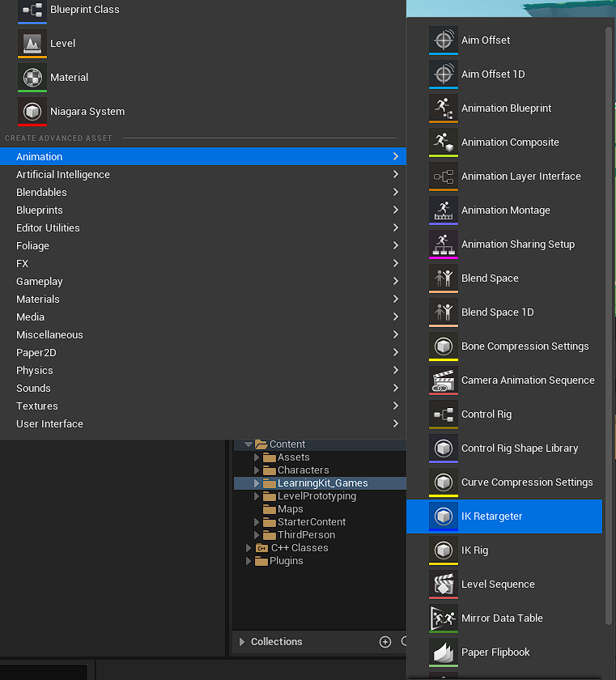Viewport: 616px width, 680px height.
Task: Open the Sounds submenu
Action: pyautogui.click(x=203, y=388)
